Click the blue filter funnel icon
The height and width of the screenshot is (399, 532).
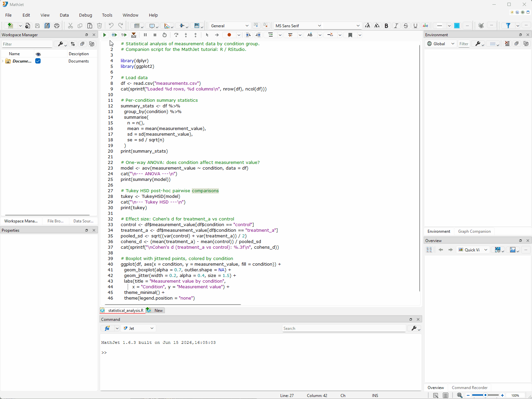(508, 26)
